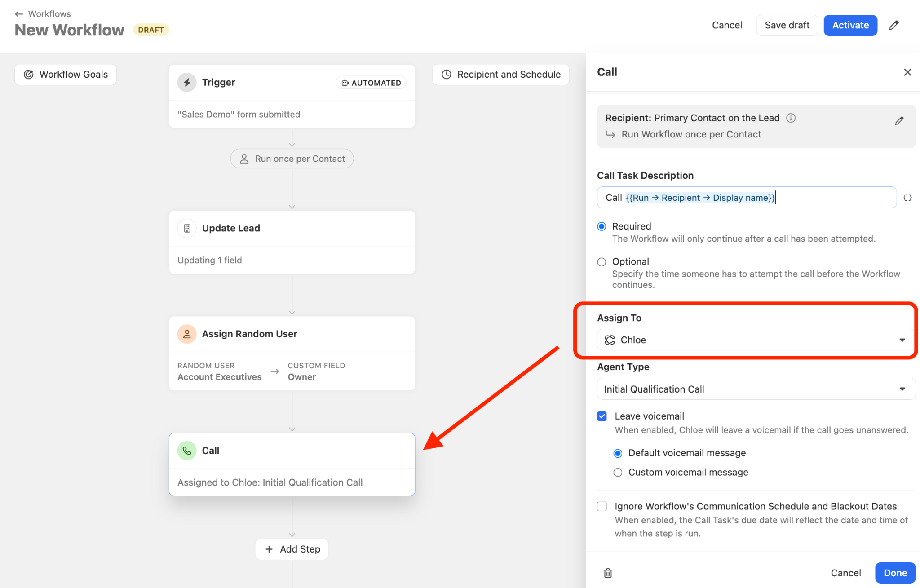
Task: Click the Workflow Goals target icon
Action: click(x=29, y=75)
